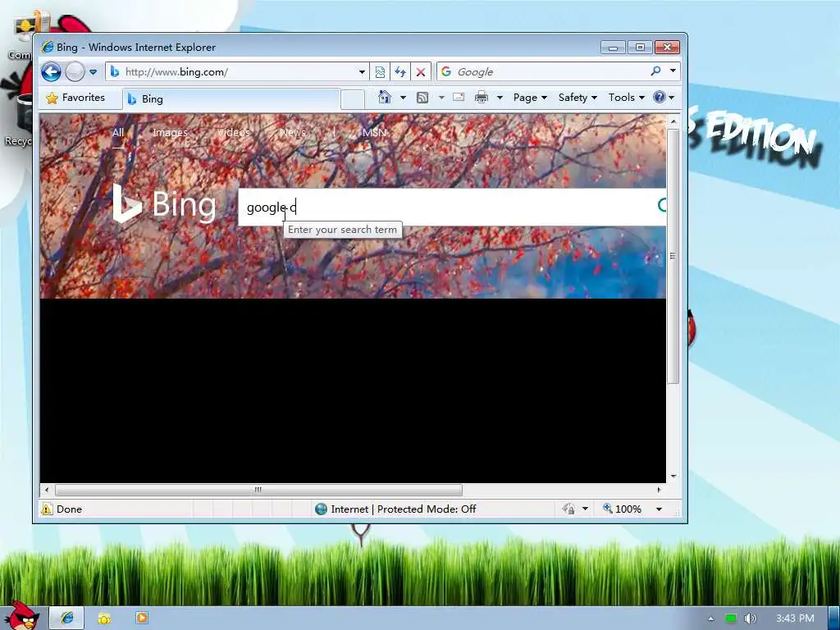The width and height of the screenshot is (840, 630).
Task: Click the Read Mail icon
Action: coord(459,98)
